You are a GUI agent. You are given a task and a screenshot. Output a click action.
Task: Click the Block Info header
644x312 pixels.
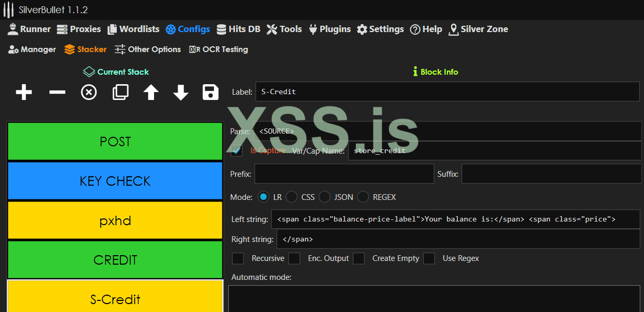tap(436, 72)
